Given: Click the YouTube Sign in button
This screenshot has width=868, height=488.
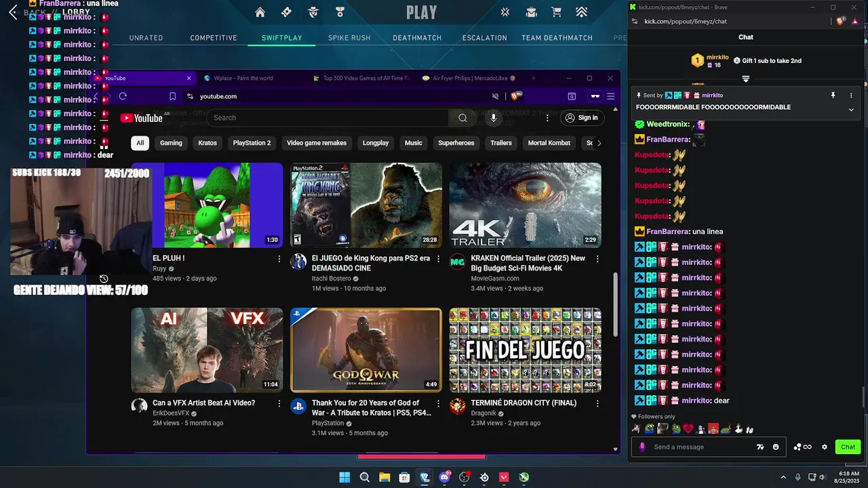Looking at the screenshot, I should click(x=581, y=118).
